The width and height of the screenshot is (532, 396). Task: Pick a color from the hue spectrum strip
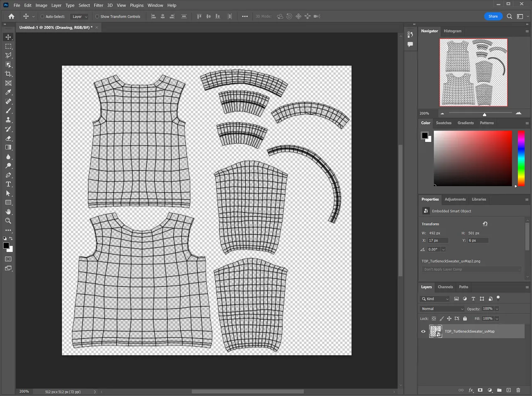coord(521,159)
